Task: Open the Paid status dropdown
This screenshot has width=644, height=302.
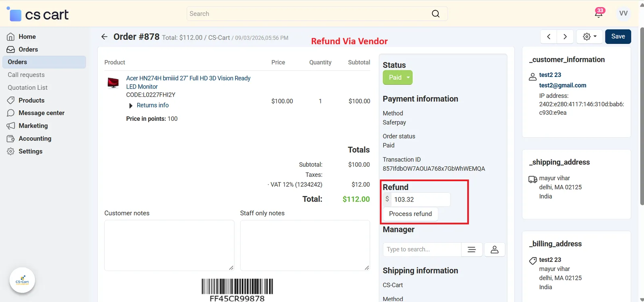Action: tap(398, 77)
